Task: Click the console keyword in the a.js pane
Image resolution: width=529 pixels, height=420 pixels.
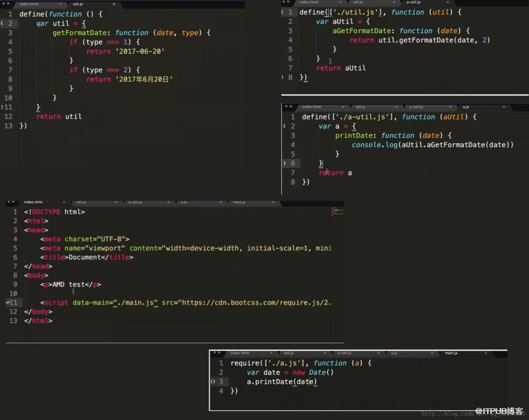Action: pos(366,145)
